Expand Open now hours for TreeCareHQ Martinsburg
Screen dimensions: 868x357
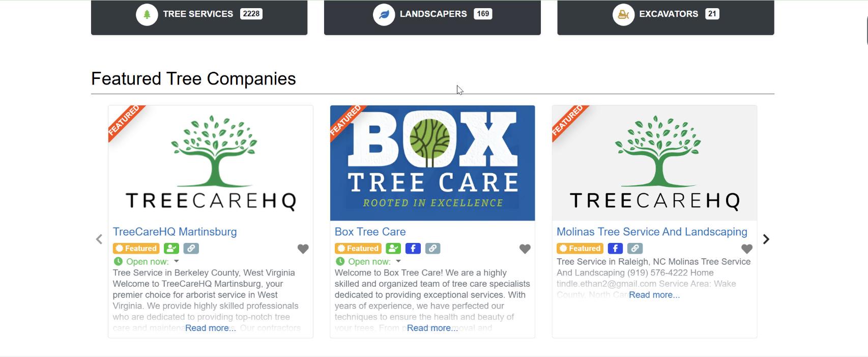[x=176, y=261]
